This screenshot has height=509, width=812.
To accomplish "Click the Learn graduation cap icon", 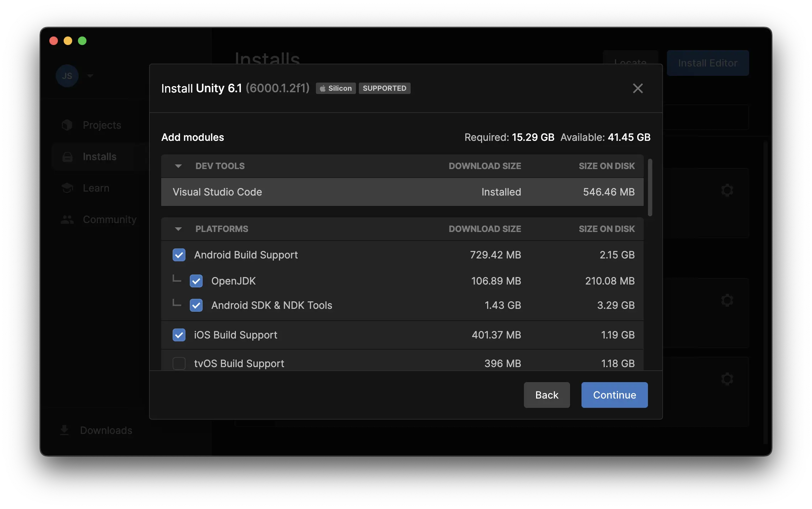I will [67, 188].
